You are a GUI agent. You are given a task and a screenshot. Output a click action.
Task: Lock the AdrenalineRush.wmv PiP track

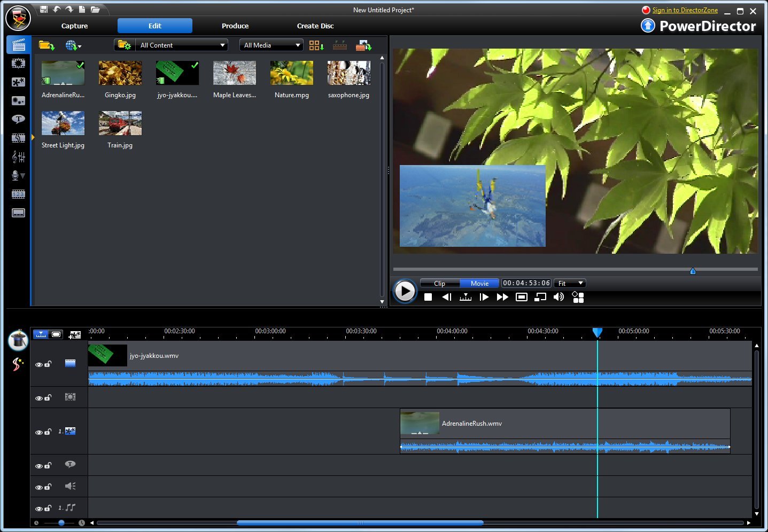point(48,432)
